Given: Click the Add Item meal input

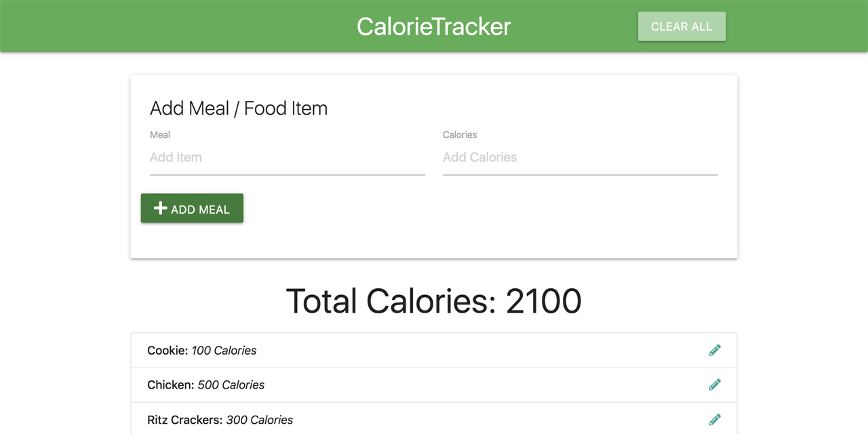Looking at the screenshot, I should (285, 157).
